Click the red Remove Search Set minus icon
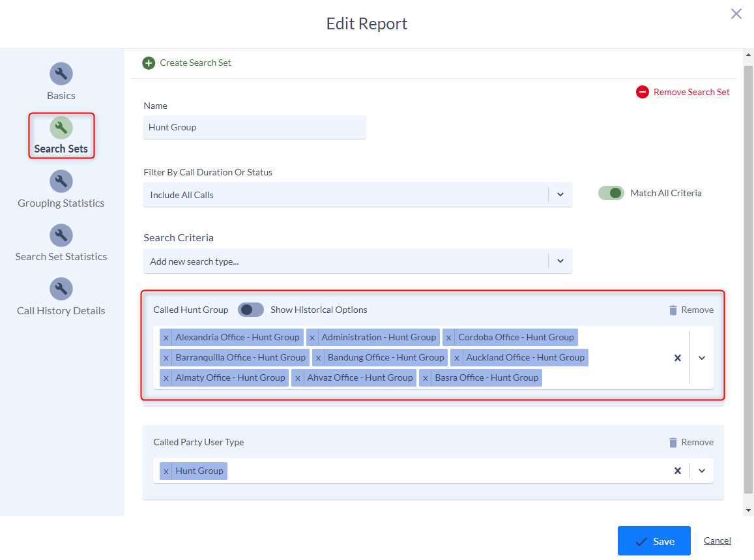Viewport: 754px width, 560px height. pos(642,92)
